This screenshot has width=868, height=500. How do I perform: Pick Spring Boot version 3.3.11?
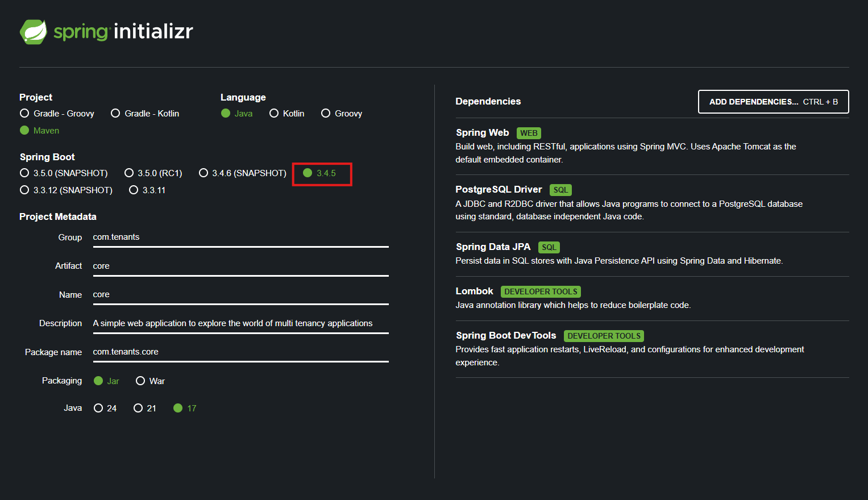click(134, 190)
